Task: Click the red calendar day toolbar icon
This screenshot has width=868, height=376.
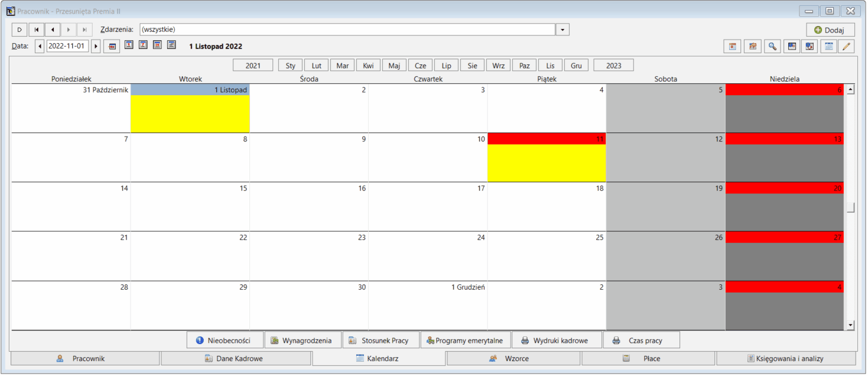Action: (x=733, y=47)
